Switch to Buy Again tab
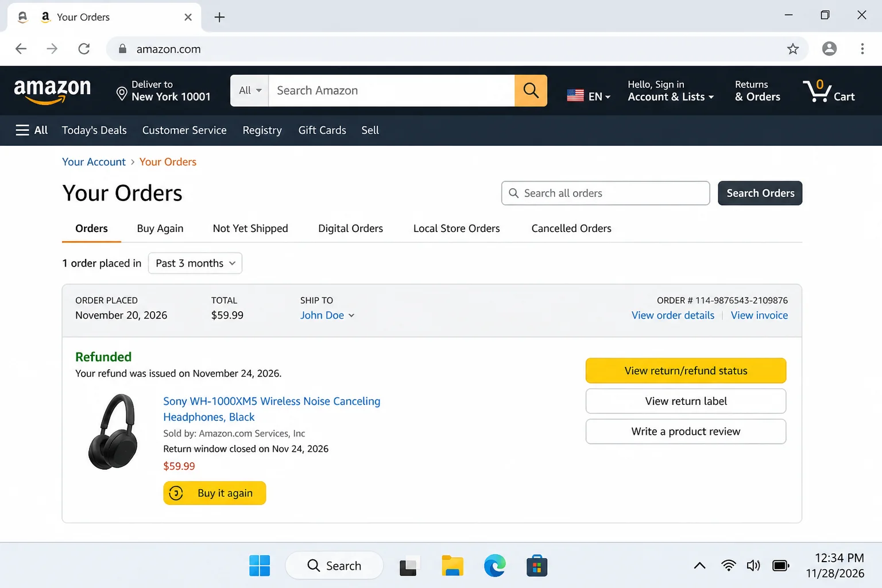The image size is (882, 588). pyautogui.click(x=160, y=229)
